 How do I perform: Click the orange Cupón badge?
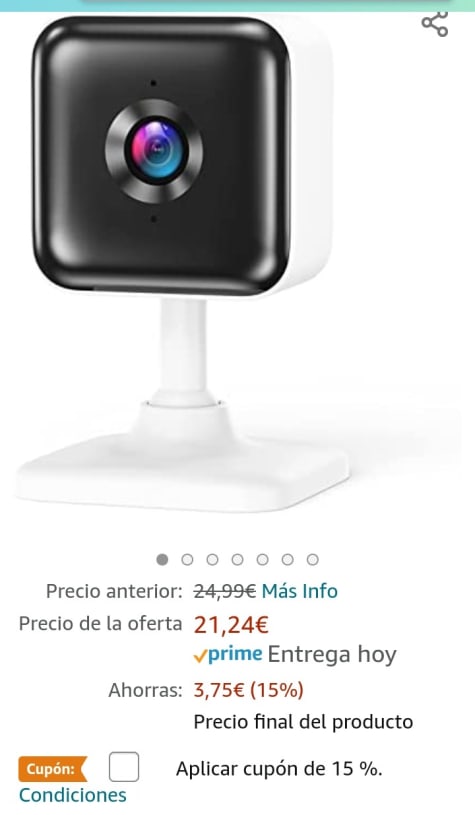(x=53, y=769)
